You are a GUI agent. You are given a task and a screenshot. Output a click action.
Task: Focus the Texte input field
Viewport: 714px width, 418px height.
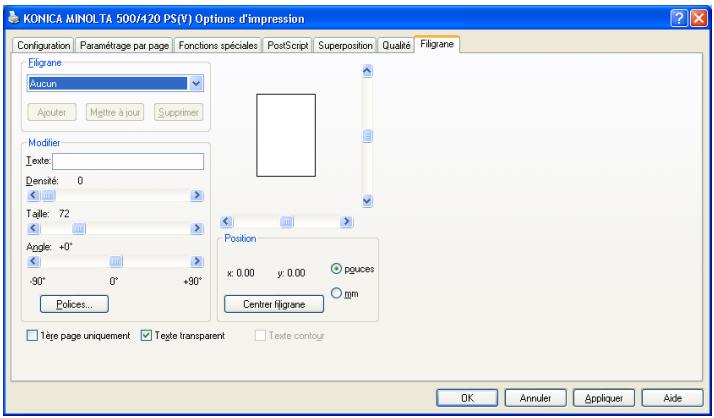pyautogui.click(x=128, y=161)
